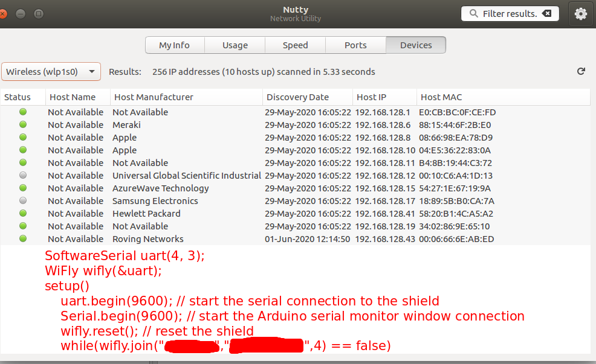Select the Speed tab
This screenshot has width=596, height=364.
[296, 45]
